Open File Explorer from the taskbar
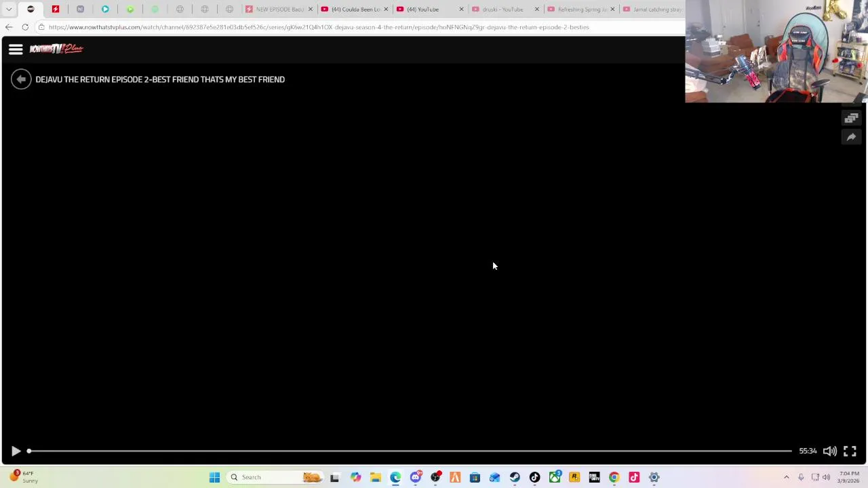The height and width of the screenshot is (488, 868). pos(375,477)
